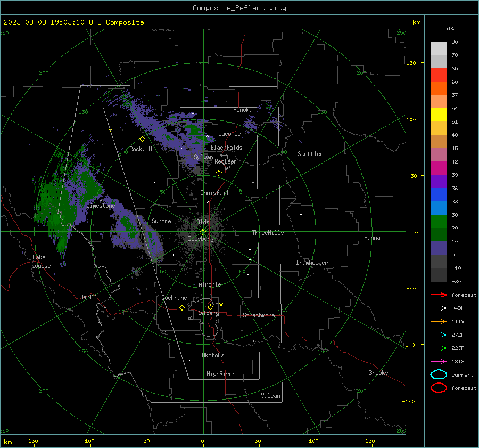479x448 pixels.
Task: Select the 51-54 dBZ yellow swatch
Action: click(439, 115)
